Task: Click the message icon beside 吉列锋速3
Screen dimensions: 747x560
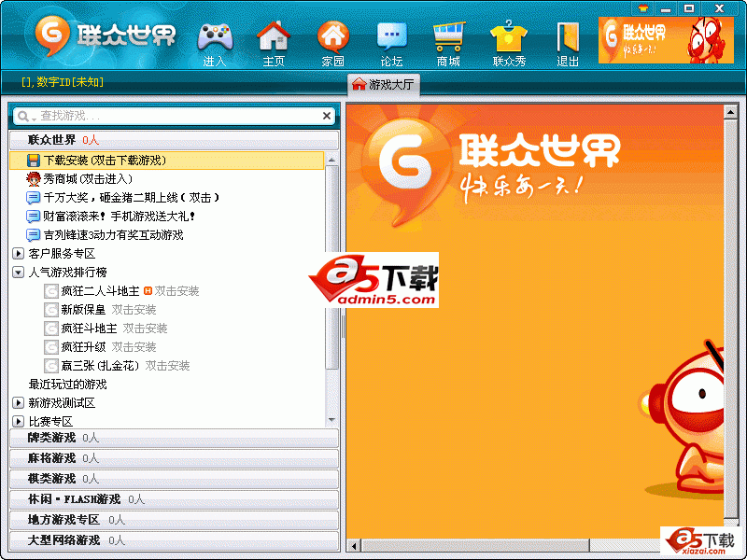Action: pyautogui.click(x=33, y=235)
